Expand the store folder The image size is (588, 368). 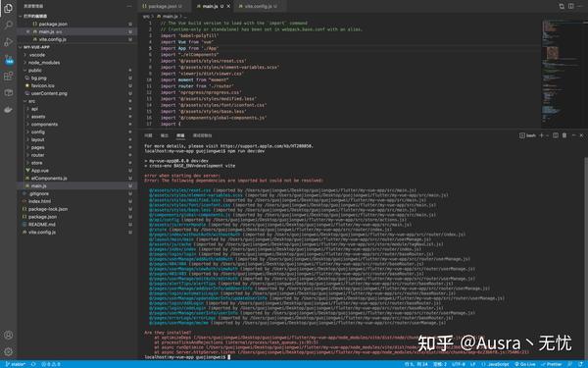tap(34, 163)
